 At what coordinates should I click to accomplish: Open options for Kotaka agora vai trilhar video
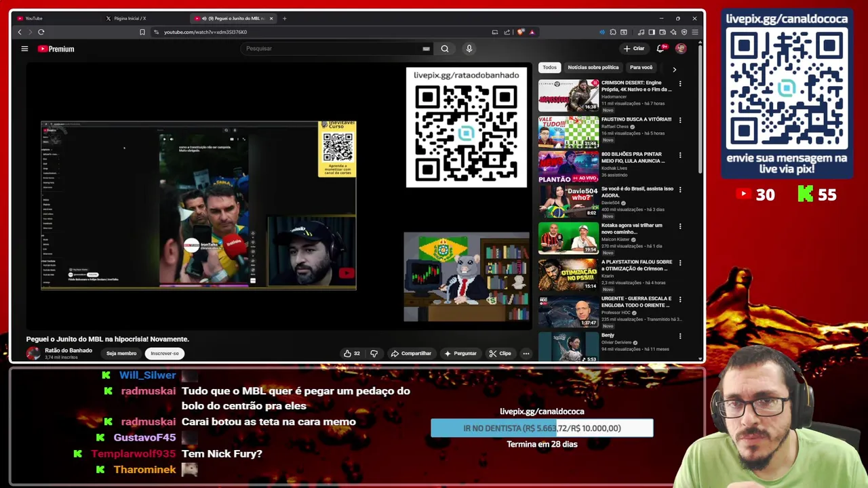click(x=680, y=227)
